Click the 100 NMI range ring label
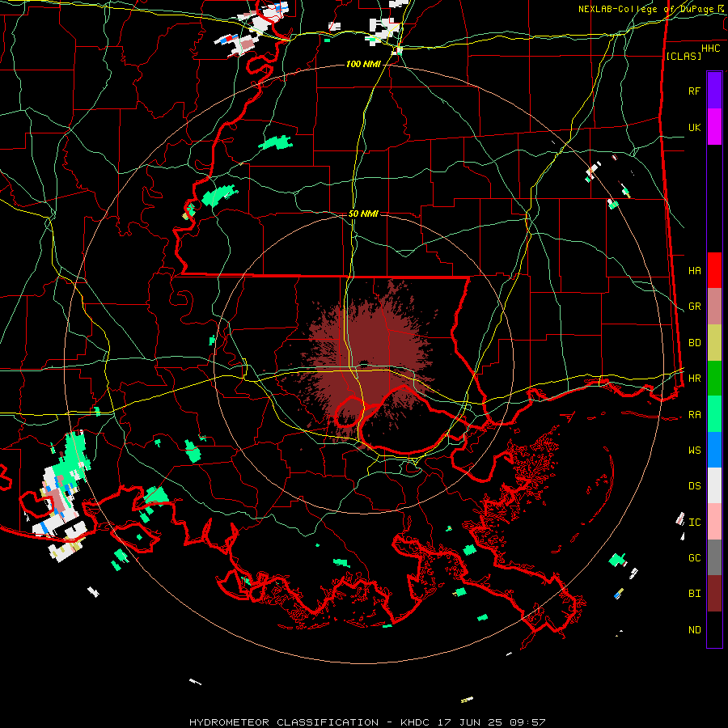The height and width of the screenshot is (728, 728). [363, 64]
